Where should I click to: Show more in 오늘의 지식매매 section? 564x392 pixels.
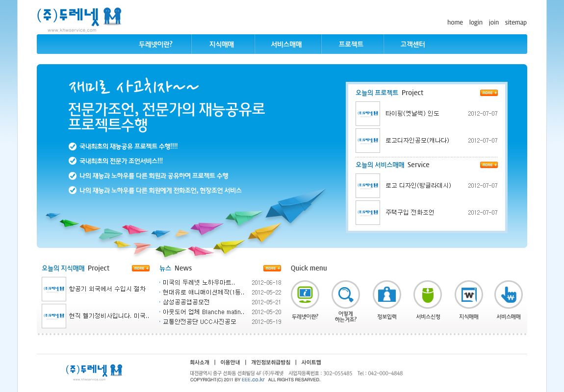[141, 268]
